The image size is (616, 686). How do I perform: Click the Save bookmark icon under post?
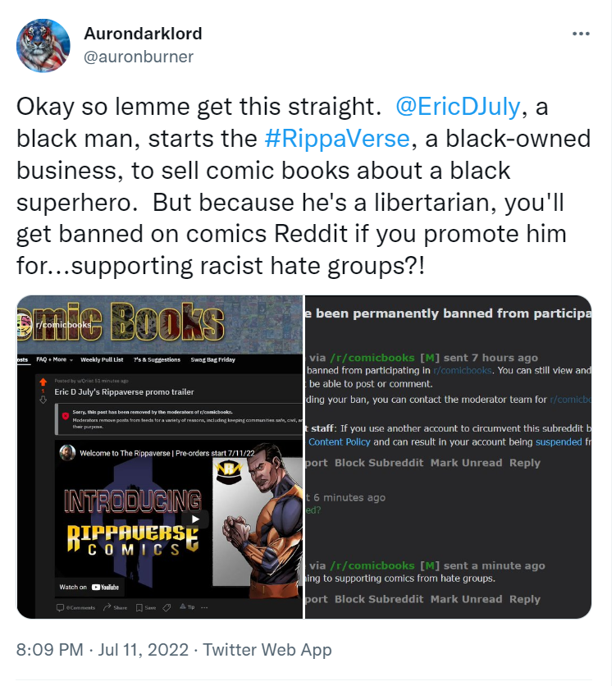(139, 608)
